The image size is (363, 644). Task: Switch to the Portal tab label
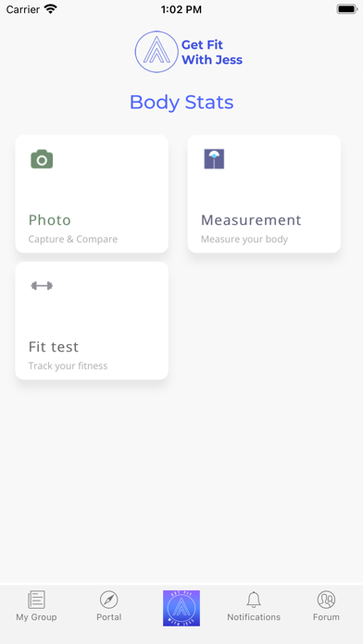click(109, 617)
